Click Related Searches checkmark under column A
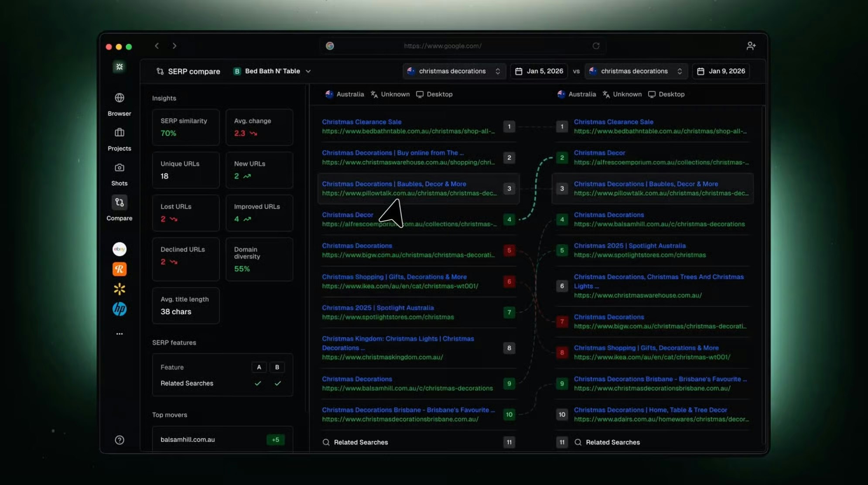This screenshot has height=485, width=868. 258,383
